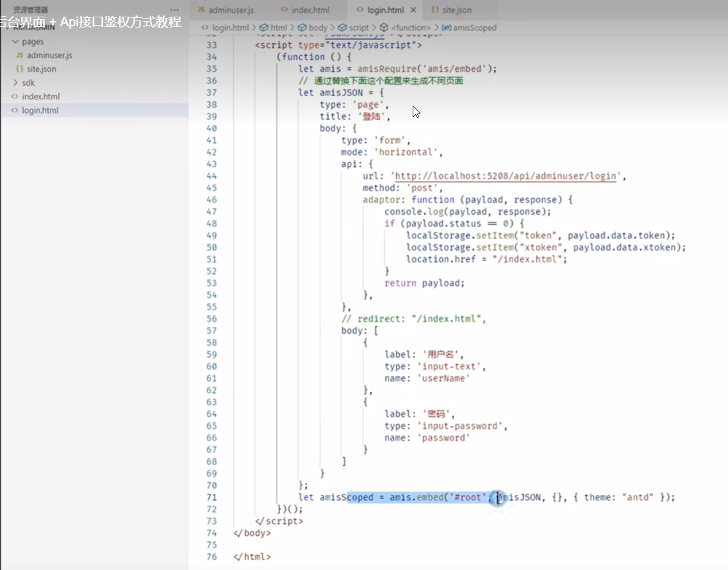Viewport: 728px width, 570px height.
Task: Open the localhost:5208 login URL link
Action: pos(506,176)
